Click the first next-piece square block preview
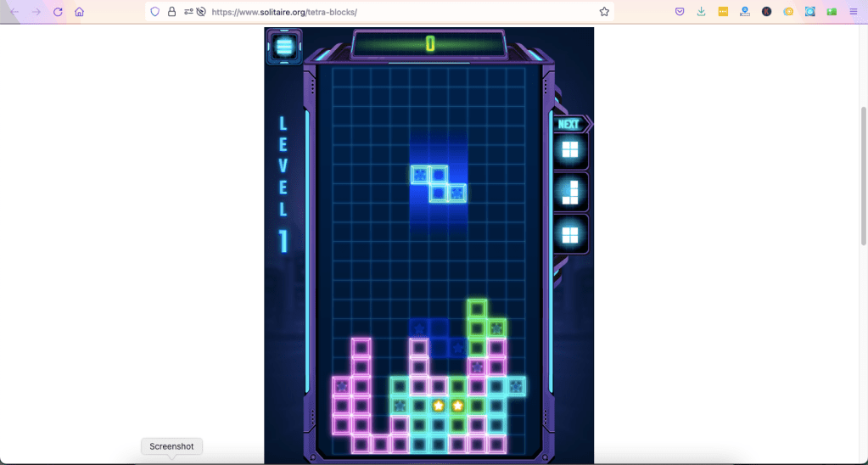 (569, 151)
